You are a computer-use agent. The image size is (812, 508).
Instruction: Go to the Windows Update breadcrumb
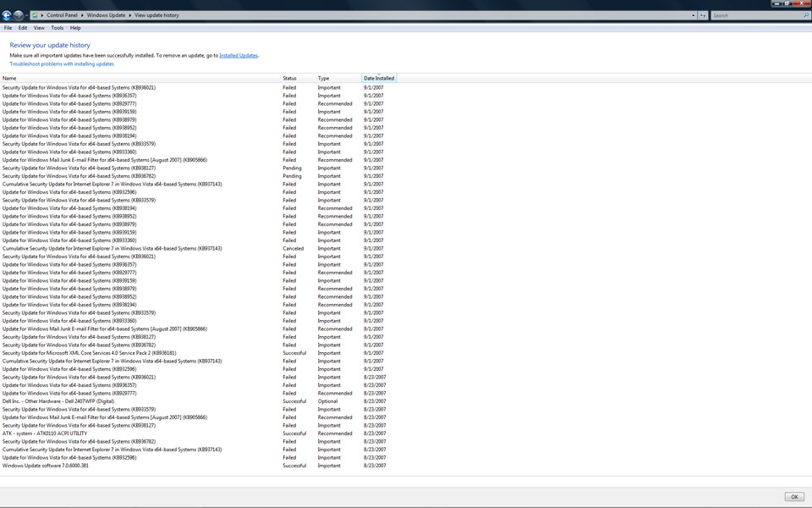[x=106, y=15]
